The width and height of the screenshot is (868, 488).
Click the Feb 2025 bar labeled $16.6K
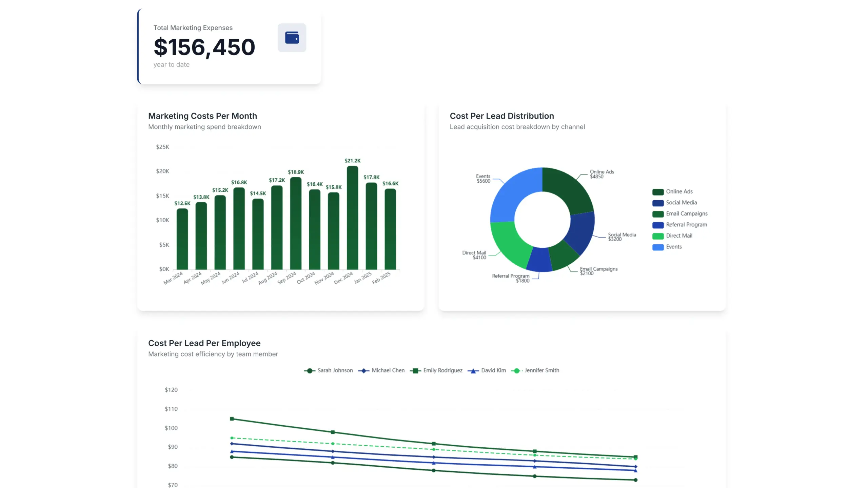[x=390, y=229]
